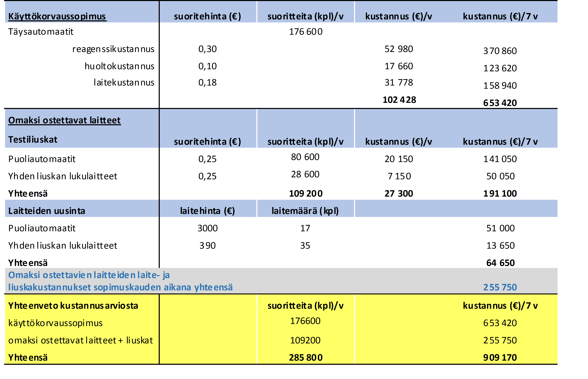
Task: Click the "370 860" seven-year cost
Action: pos(500,51)
